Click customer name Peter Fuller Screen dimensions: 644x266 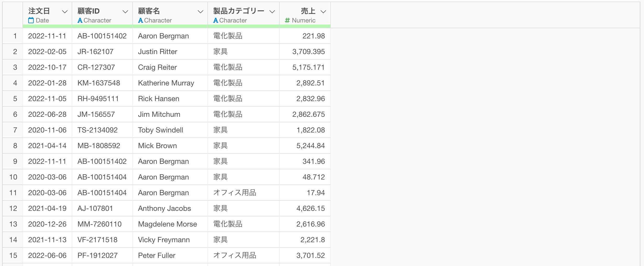[157, 256]
